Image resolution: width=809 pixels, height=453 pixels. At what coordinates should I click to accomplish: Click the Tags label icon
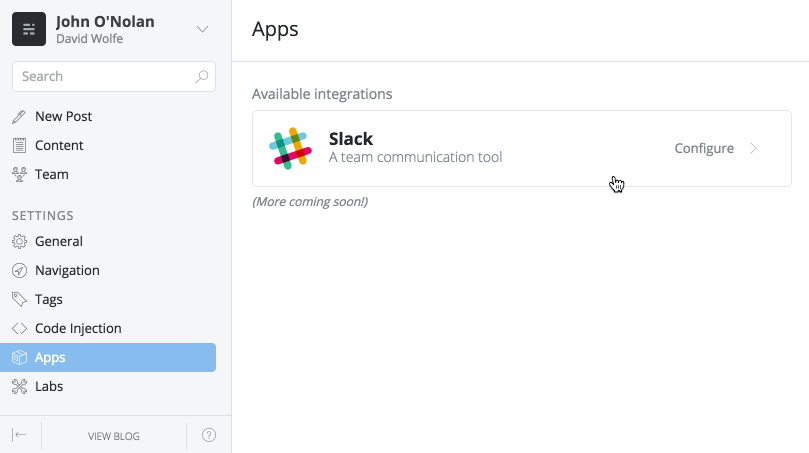tap(19, 299)
